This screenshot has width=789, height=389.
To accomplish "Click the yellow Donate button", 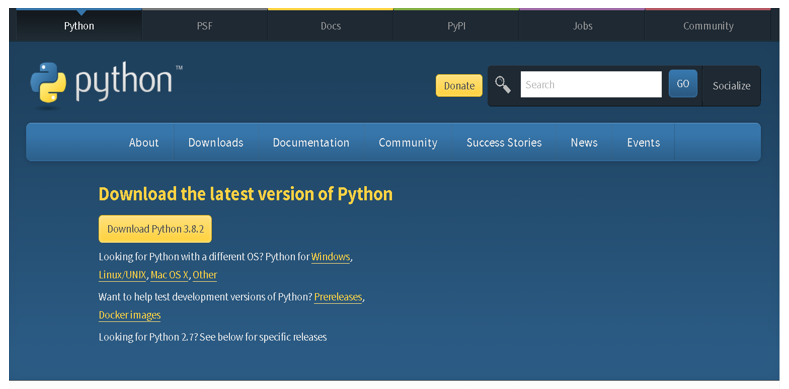I will click(459, 86).
